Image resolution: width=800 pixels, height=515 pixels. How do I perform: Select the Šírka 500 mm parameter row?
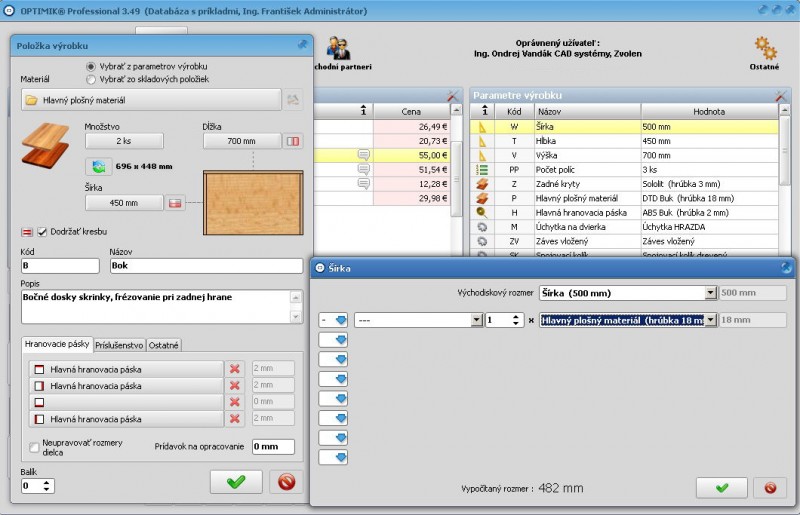click(624, 127)
